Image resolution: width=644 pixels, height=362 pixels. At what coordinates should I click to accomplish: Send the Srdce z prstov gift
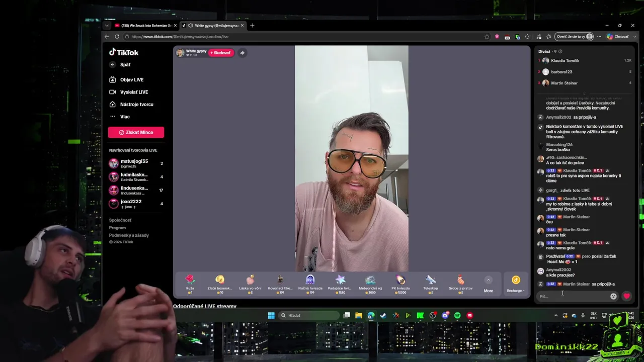[460, 284]
